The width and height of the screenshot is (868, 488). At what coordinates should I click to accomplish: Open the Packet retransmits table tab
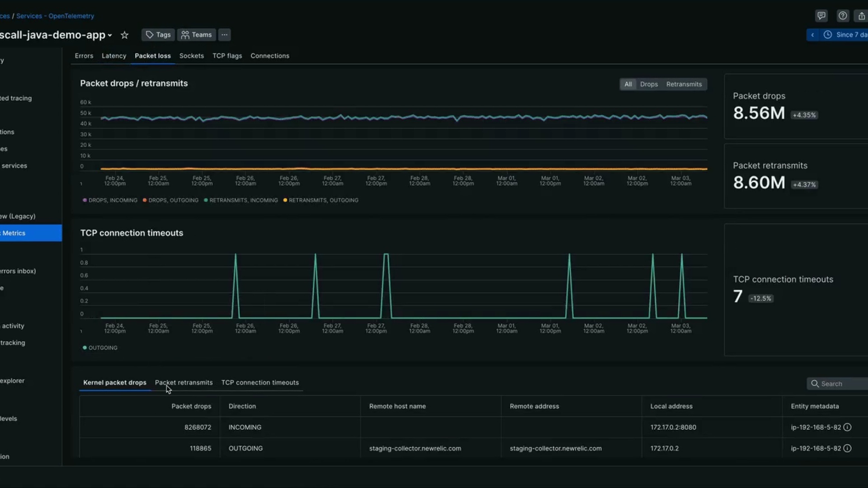(184, 383)
